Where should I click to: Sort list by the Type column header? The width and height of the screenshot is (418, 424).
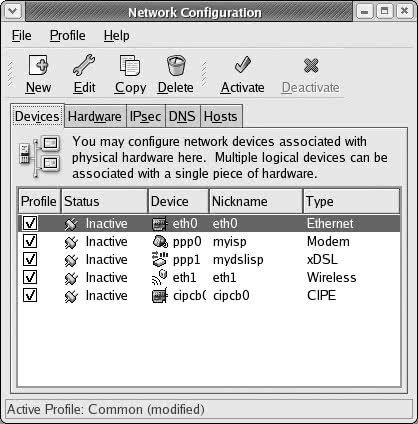click(x=351, y=201)
